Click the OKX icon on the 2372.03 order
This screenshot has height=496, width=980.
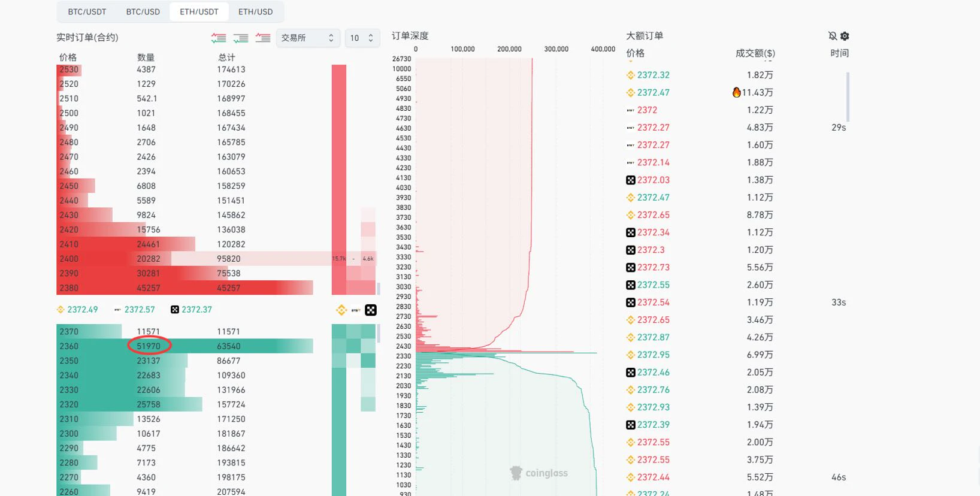coord(631,180)
